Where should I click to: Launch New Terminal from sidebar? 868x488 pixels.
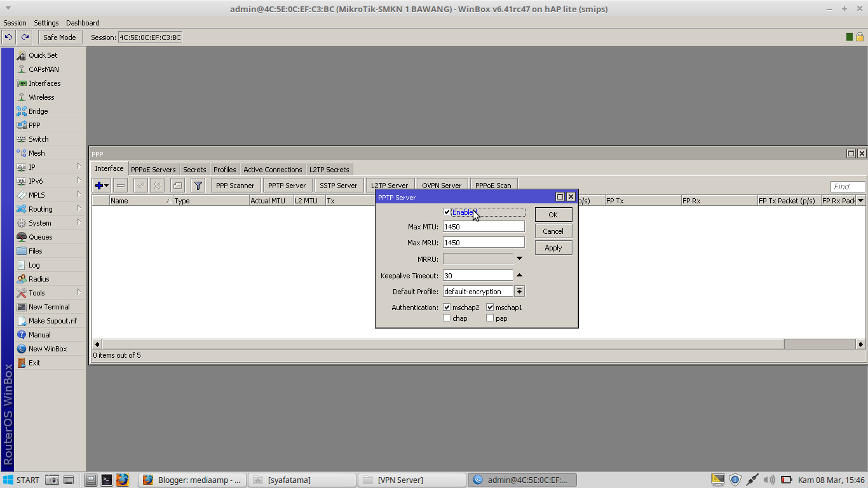(x=50, y=307)
